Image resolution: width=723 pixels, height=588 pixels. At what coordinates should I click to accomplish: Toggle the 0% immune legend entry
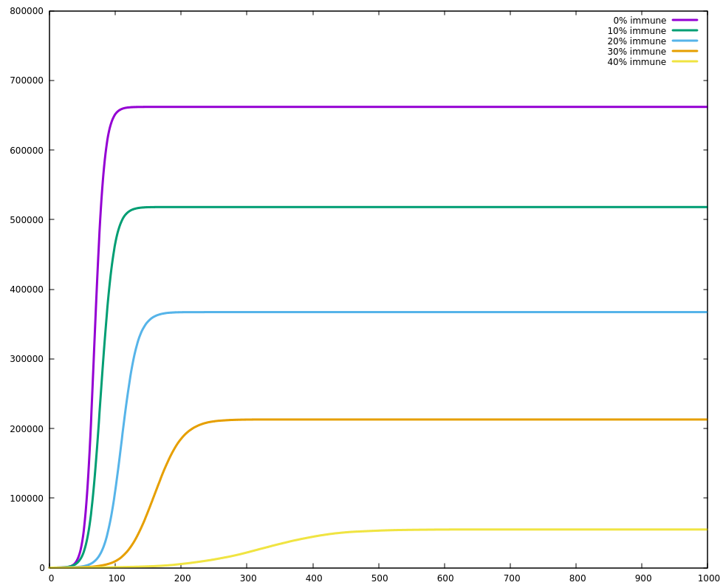640,21
